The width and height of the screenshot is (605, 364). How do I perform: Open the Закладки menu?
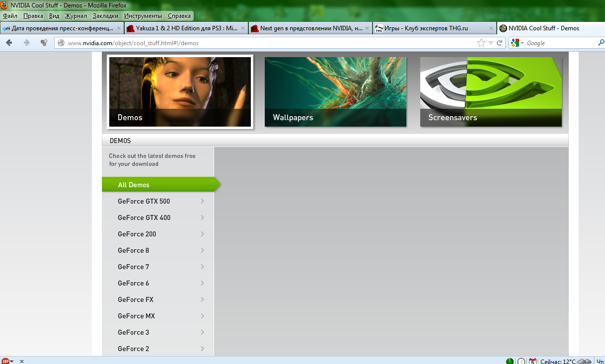[x=105, y=16]
